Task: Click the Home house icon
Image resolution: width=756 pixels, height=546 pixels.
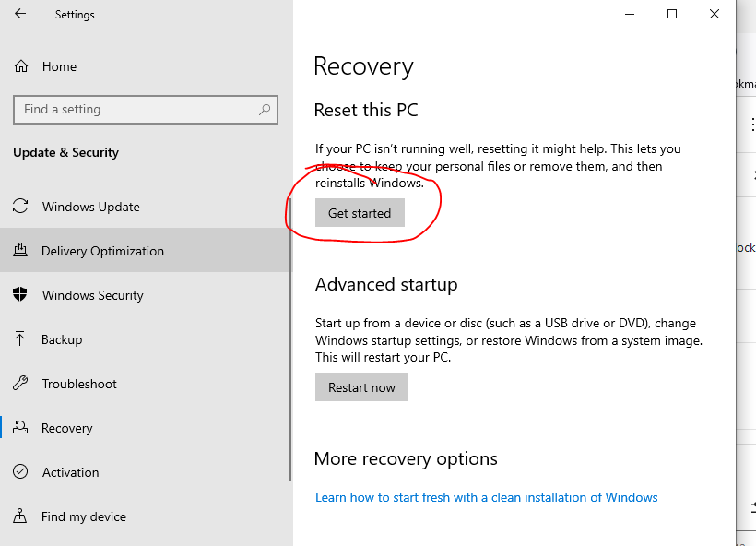Action: coord(20,66)
